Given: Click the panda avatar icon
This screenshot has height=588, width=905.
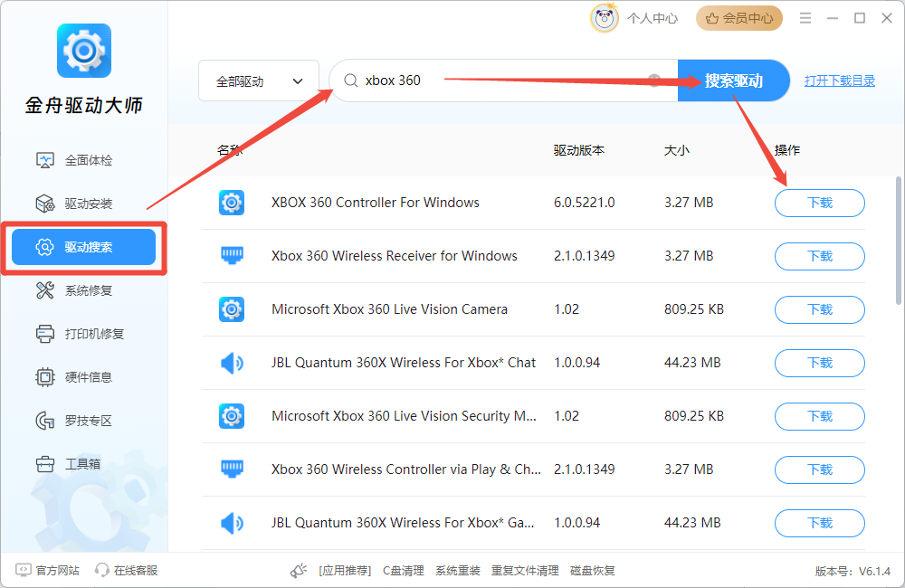Looking at the screenshot, I should (605, 18).
